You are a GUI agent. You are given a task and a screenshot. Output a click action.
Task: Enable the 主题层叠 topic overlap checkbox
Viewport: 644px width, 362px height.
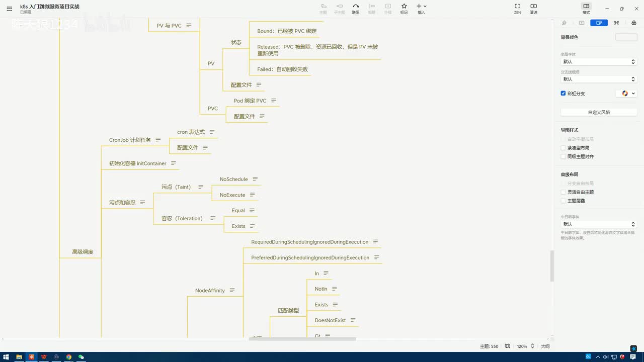pyautogui.click(x=563, y=201)
